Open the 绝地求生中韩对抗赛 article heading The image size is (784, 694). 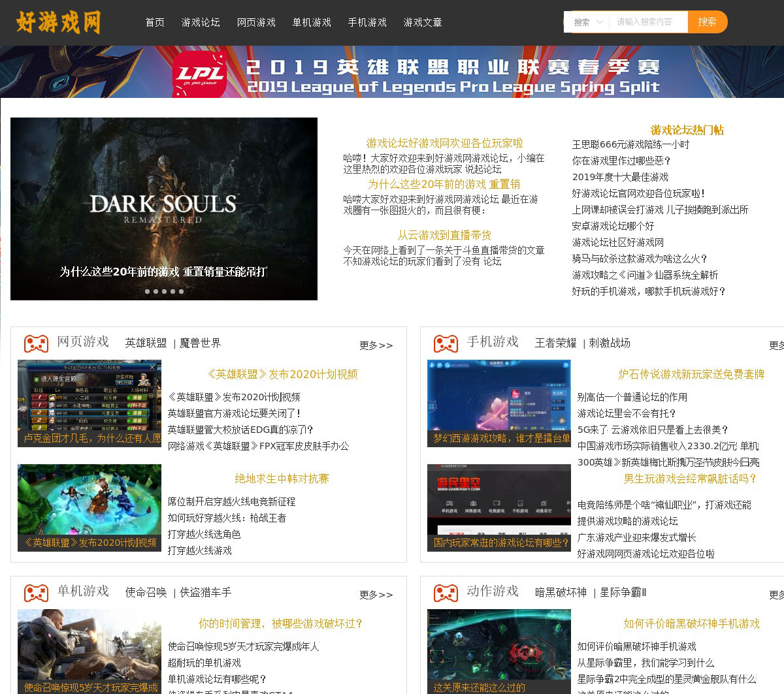(282, 479)
